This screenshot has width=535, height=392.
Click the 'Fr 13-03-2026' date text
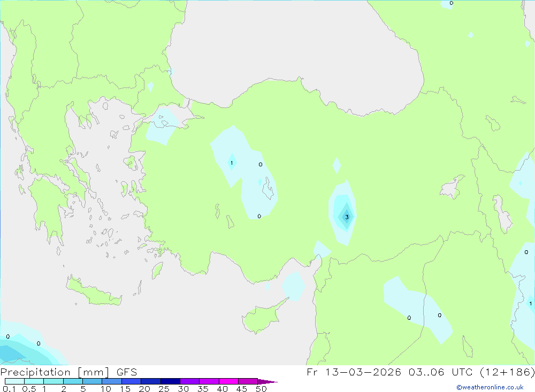coord(354,372)
